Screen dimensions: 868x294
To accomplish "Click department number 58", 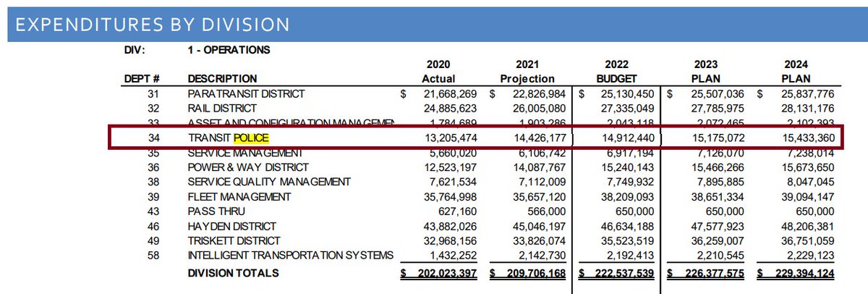I will coord(153,255).
